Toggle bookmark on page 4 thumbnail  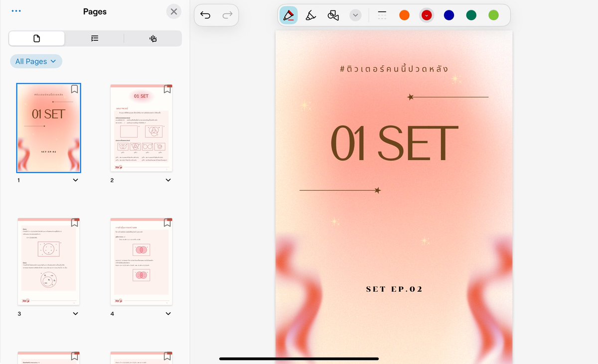tap(167, 223)
